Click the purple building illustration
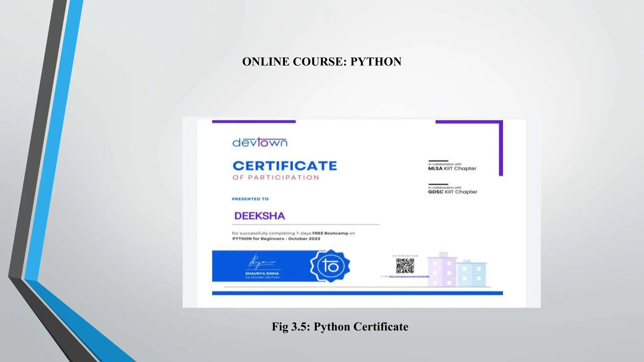Image resolution: width=644 pixels, height=362 pixels. tap(442, 270)
